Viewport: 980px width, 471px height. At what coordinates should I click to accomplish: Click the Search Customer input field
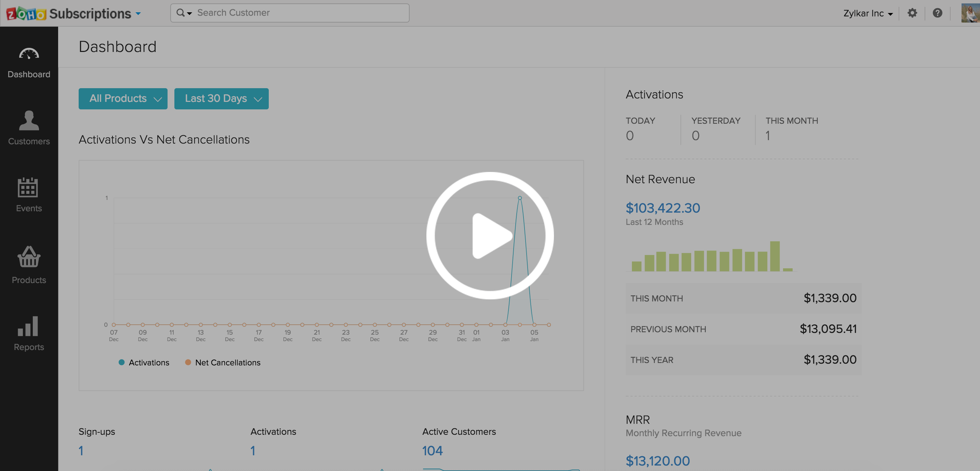[301, 13]
